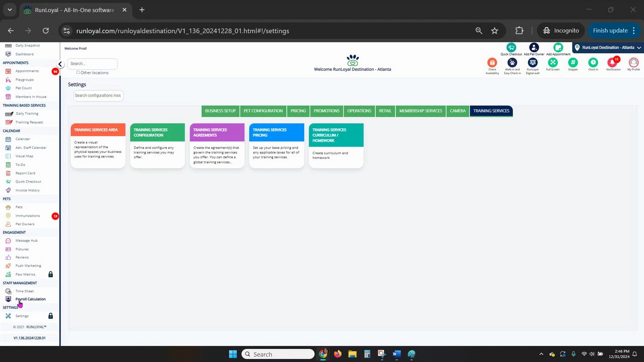
Task: Open Walk-in and Easy Check-in icon
Action: 512,62
